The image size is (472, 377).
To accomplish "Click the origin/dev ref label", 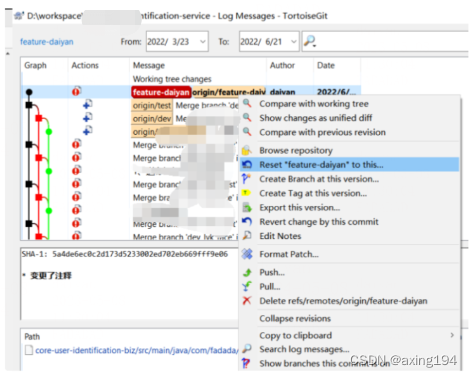I will (x=152, y=119).
